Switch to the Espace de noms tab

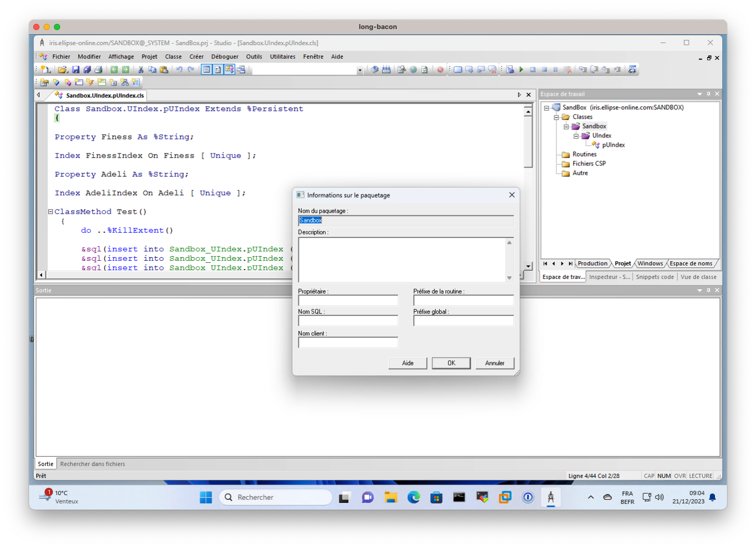(691, 263)
